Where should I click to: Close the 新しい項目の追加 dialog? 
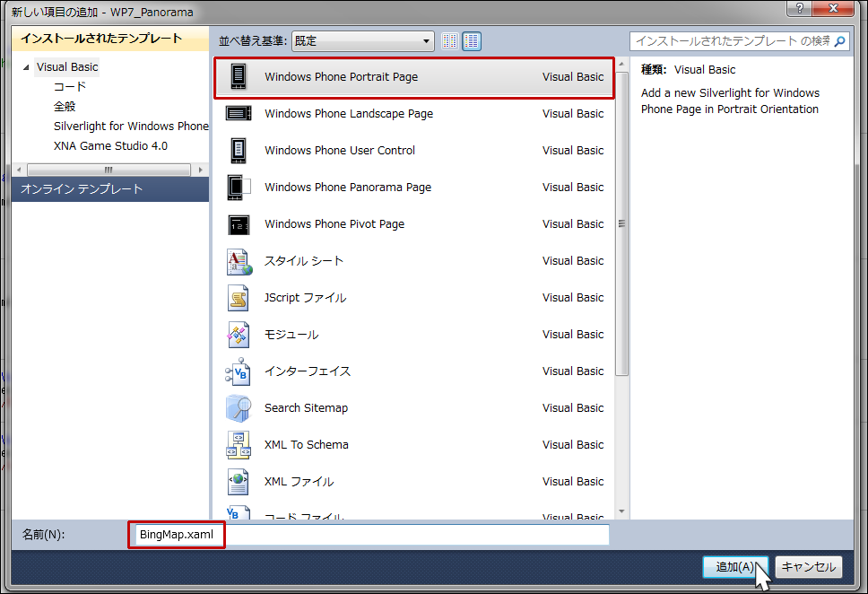coord(834,8)
